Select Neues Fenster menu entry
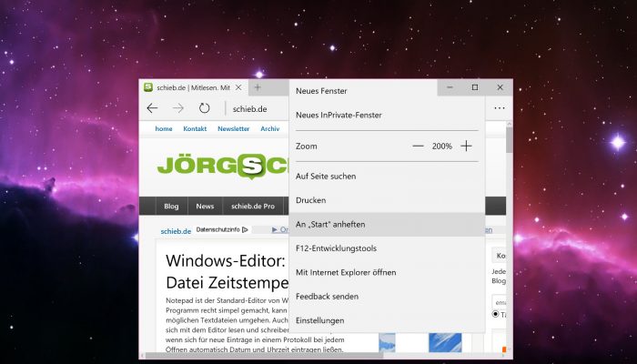This screenshot has width=637, height=364. click(387, 91)
